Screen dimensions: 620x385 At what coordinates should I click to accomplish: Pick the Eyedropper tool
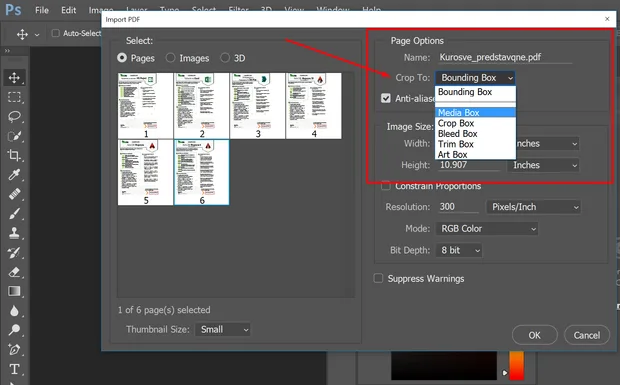tap(14, 175)
